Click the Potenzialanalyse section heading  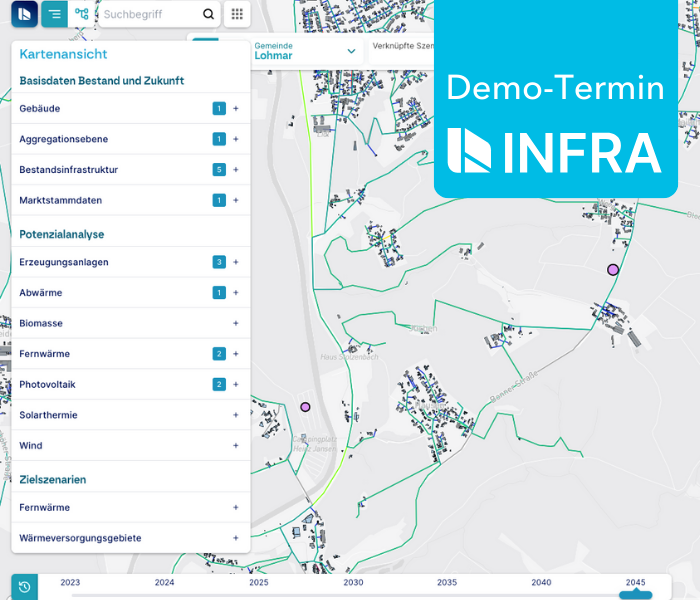pyautogui.click(x=62, y=234)
